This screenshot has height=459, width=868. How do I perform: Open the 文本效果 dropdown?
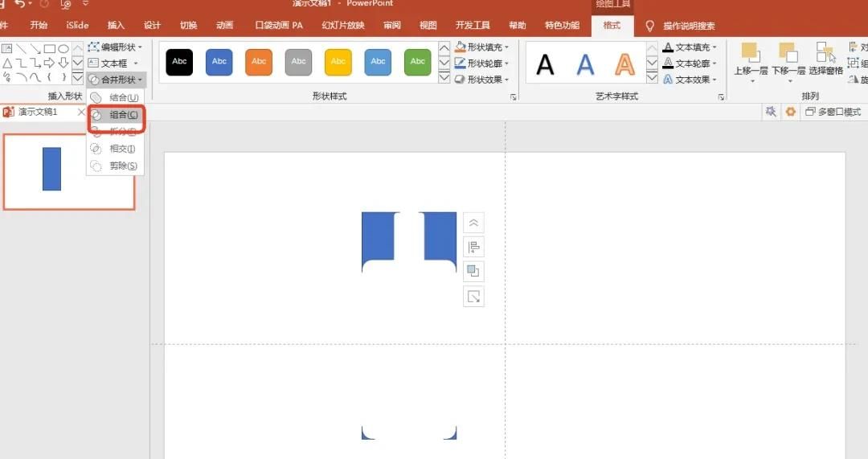[x=690, y=79]
